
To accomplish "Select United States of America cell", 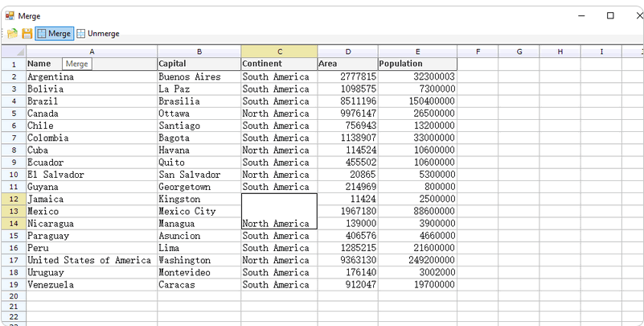I will (x=92, y=260).
